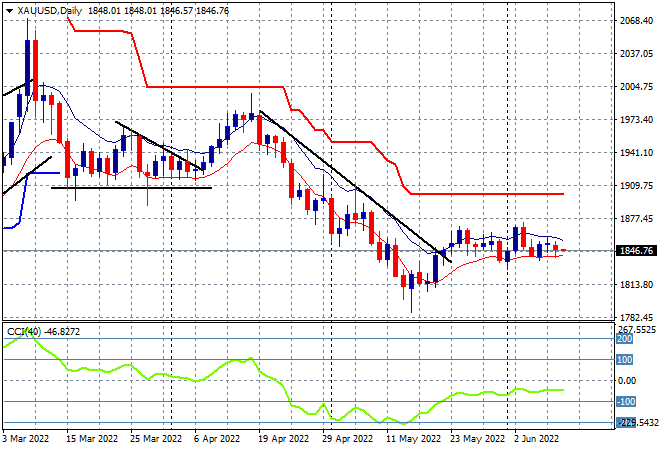Select the long black descending trendline from April
This screenshot has height=450, width=660.
355,186
